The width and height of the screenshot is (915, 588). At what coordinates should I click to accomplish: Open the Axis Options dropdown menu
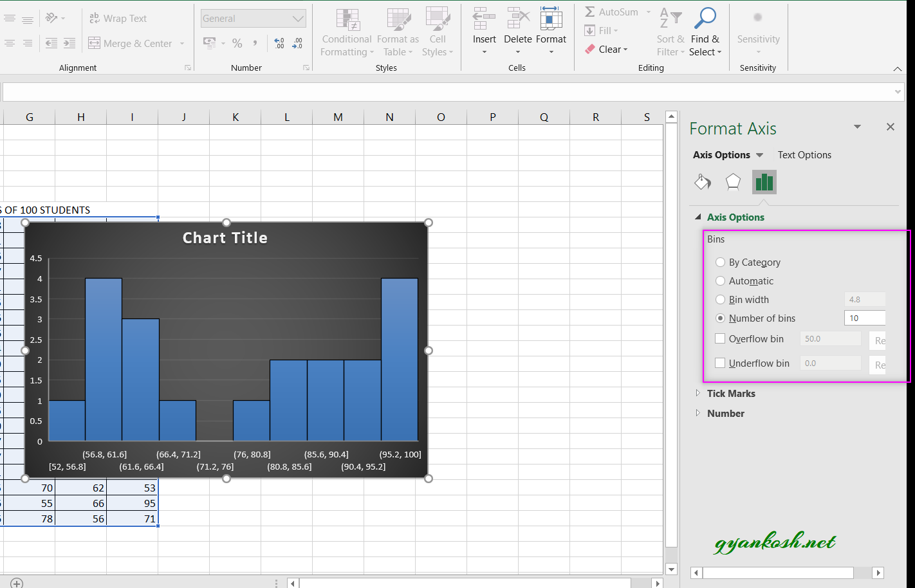pyautogui.click(x=759, y=155)
